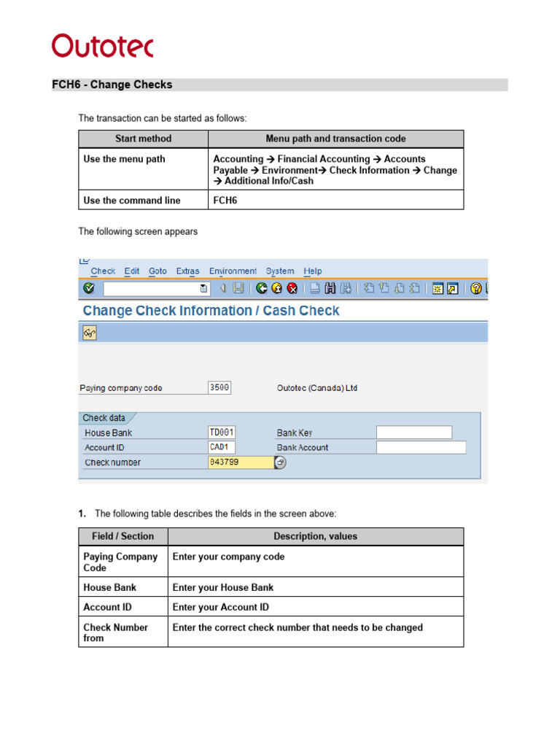
Task: Click the Paying company code field
Action: (219, 388)
